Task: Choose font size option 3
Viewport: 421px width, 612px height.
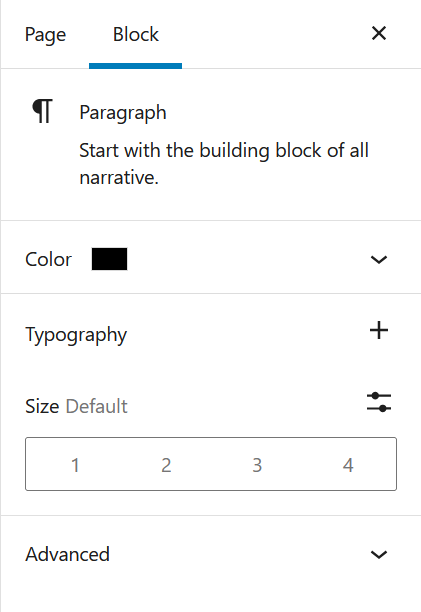Action: (257, 464)
